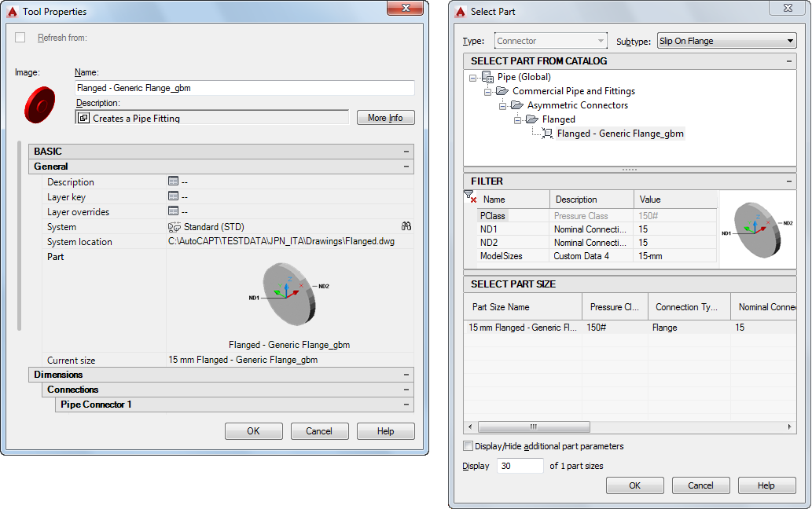This screenshot has height=509, width=812.
Task: Click the Asymmetric Connectors folder icon
Action: [x=517, y=105]
